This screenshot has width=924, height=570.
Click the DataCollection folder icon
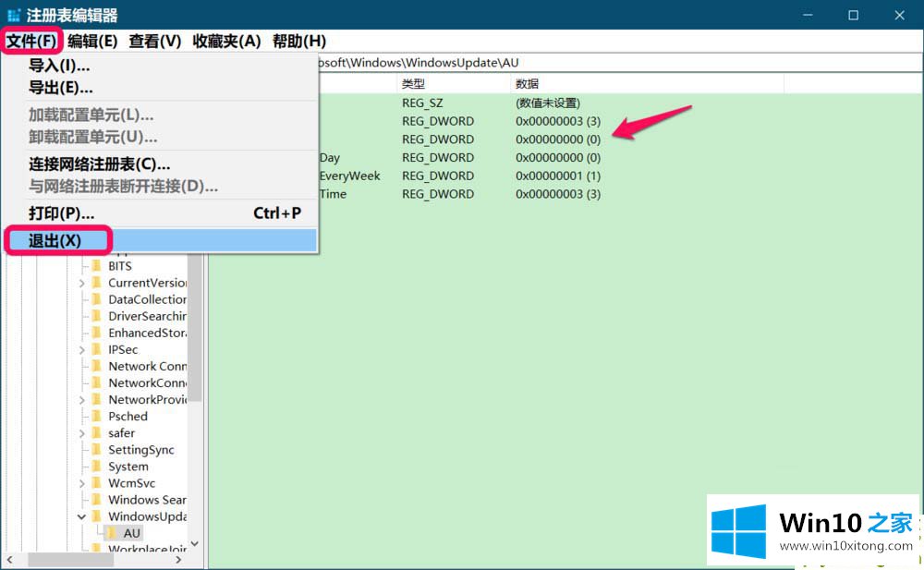(97, 298)
